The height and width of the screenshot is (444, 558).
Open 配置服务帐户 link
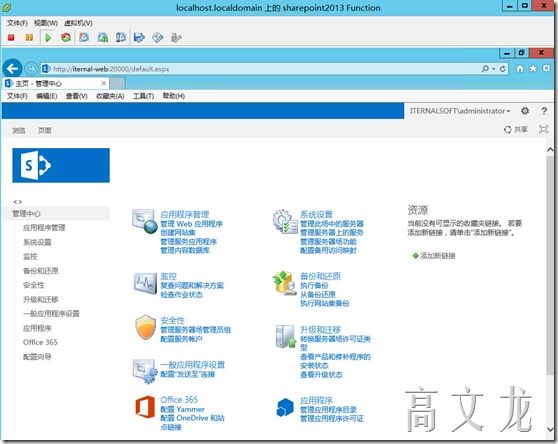point(181,339)
